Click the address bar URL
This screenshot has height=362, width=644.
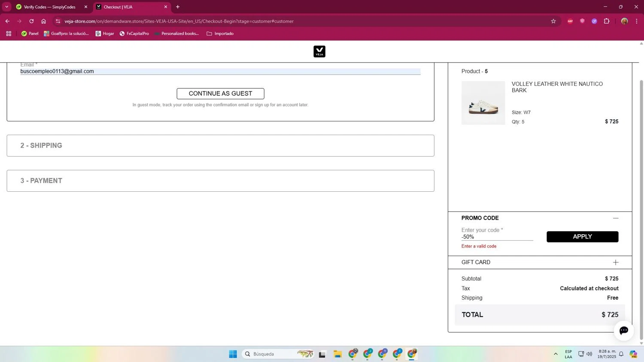click(x=179, y=21)
